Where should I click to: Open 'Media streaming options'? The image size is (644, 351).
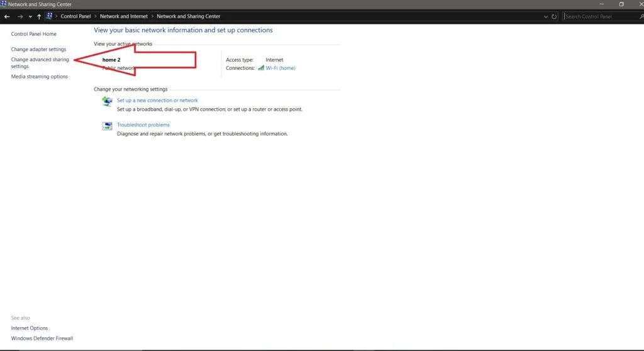pyautogui.click(x=40, y=77)
